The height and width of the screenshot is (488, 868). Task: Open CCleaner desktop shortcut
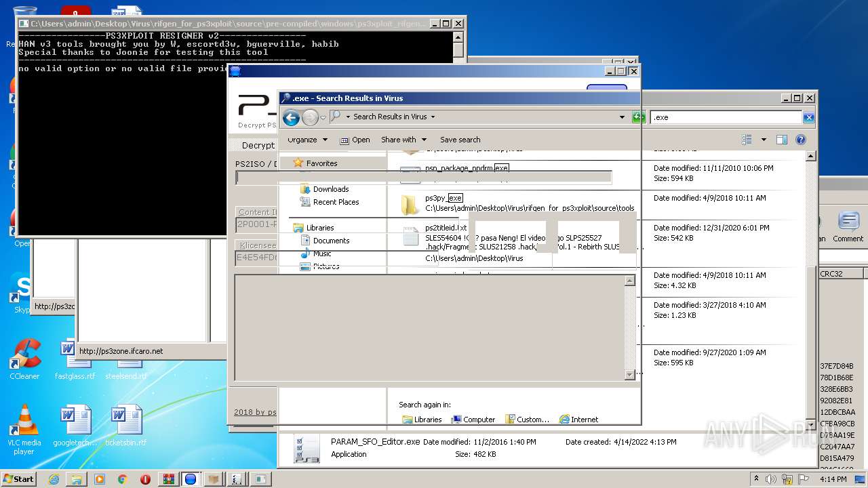click(24, 359)
